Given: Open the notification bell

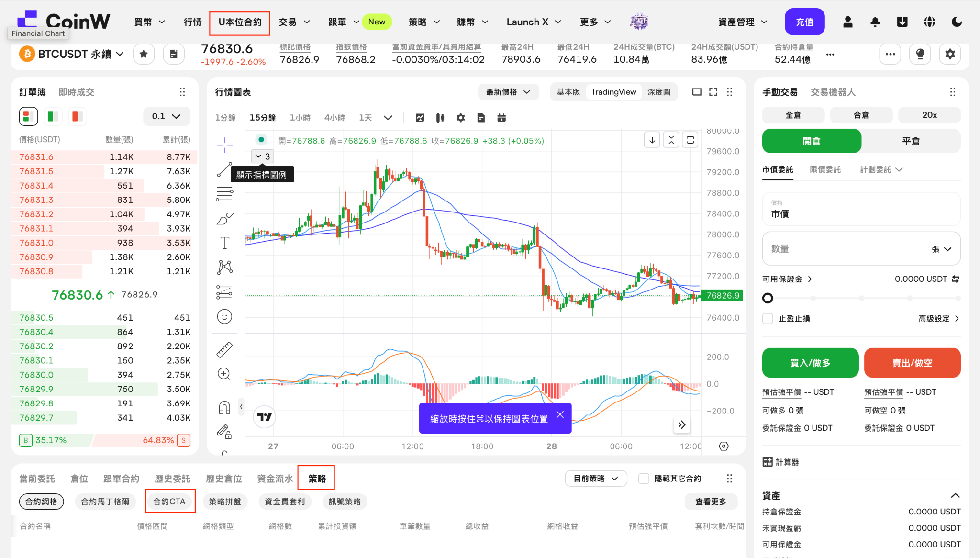Looking at the screenshot, I should 875,22.
